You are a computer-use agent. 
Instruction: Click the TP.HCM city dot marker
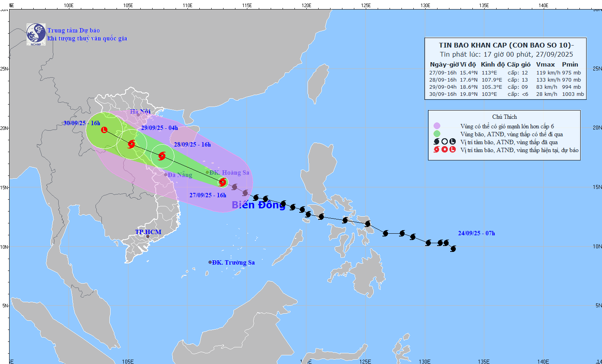point(148,237)
